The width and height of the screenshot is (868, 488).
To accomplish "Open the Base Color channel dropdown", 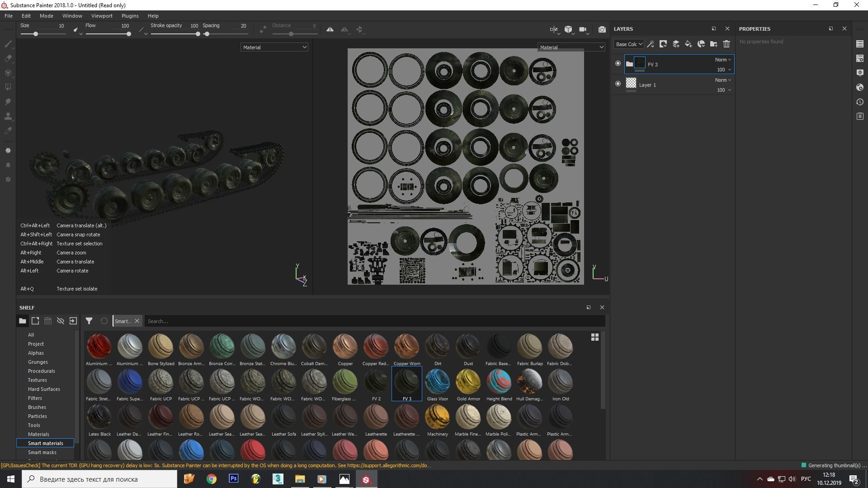I will [x=628, y=44].
